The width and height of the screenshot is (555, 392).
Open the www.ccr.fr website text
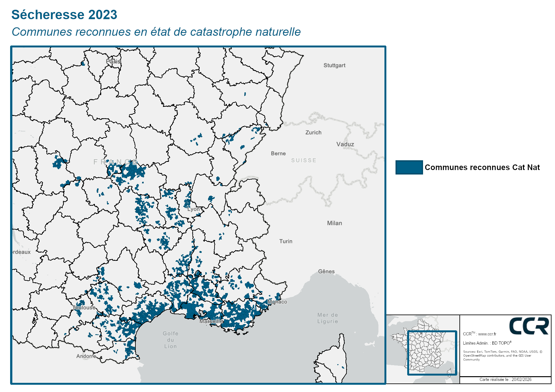487,334
